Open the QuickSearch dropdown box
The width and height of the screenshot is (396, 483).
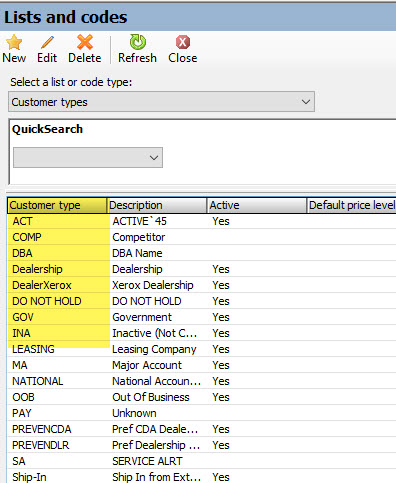point(88,157)
